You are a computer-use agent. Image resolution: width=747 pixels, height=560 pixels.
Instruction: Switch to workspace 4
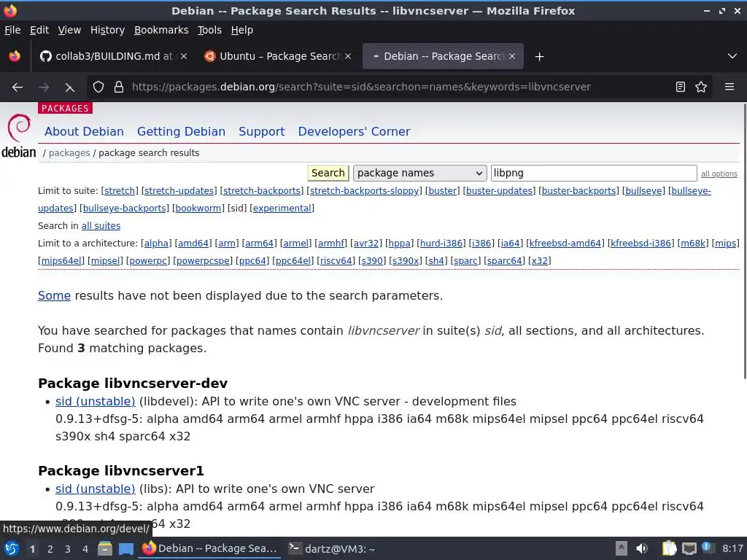(85, 549)
